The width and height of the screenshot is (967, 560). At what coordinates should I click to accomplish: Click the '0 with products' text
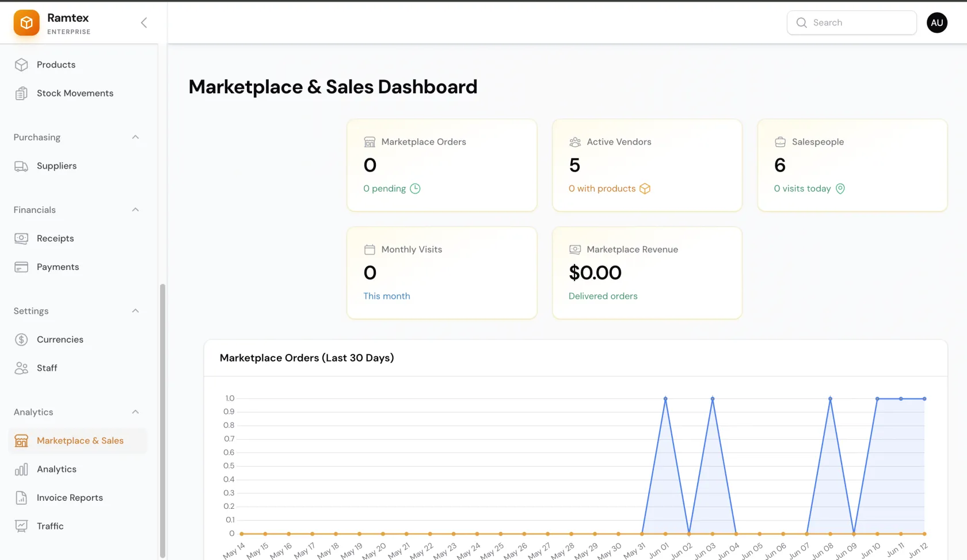click(x=602, y=188)
